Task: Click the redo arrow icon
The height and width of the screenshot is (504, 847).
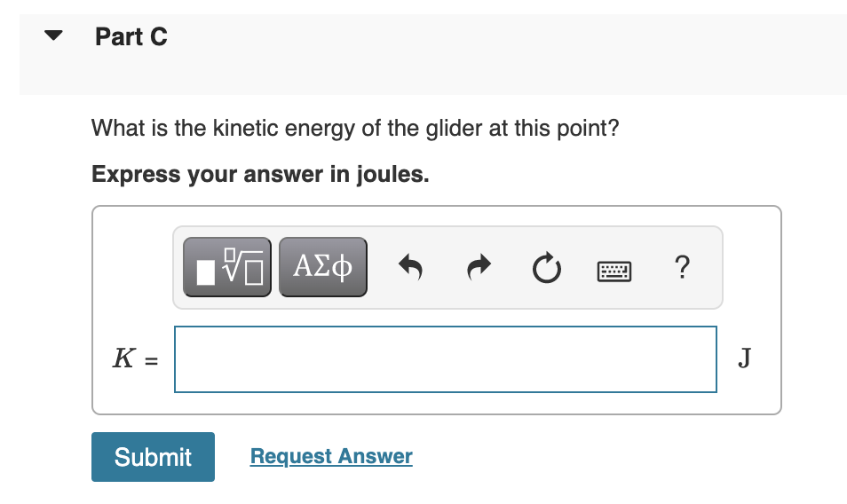Action: pos(479,266)
